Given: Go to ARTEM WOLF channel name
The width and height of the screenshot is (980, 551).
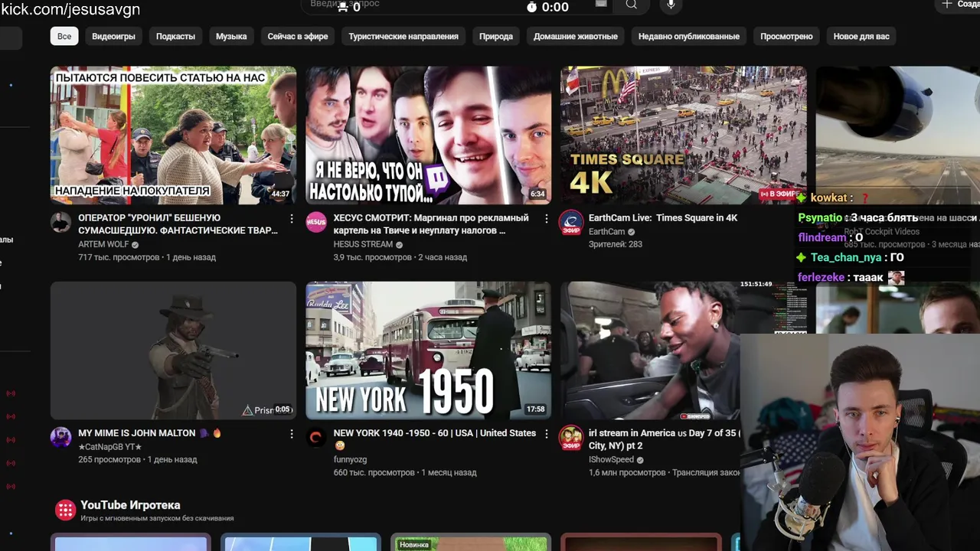Looking at the screenshot, I should click(x=103, y=245).
